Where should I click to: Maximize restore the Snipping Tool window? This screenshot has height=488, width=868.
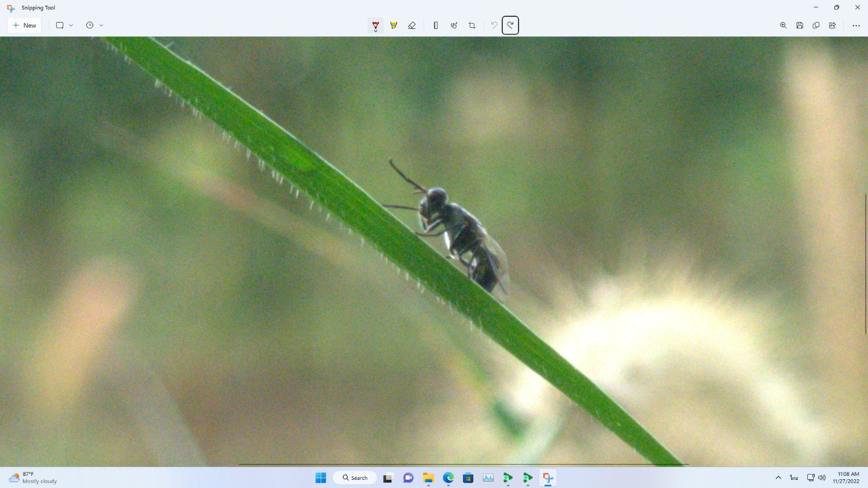pos(836,8)
